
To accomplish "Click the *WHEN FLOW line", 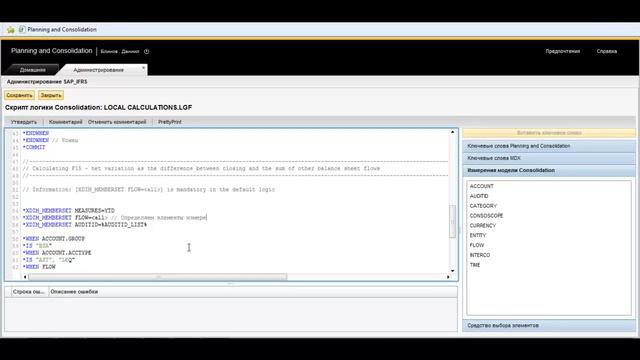I will pyautogui.click(x=39, y=267).
